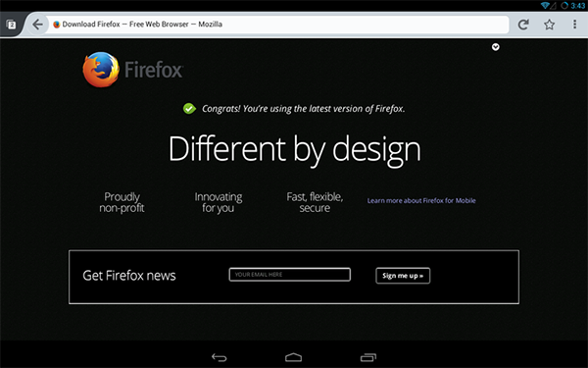Select the Innovating for you text
This screenshot has width=588, height=368.
(x=219, y=202)
